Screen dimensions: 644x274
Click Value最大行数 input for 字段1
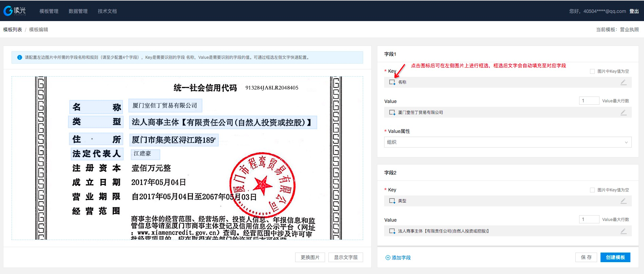589,101
